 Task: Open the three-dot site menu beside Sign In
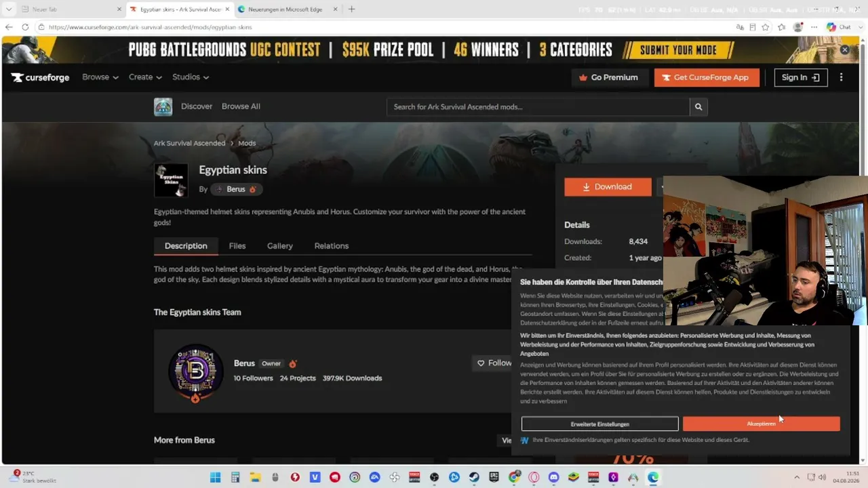coord(841,77)
